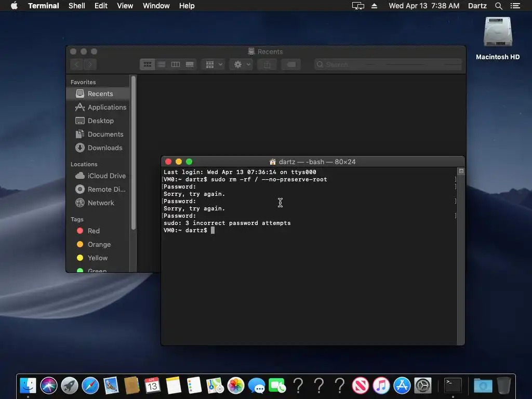Open the Finder action gear dropdown
The height and width of the screenshot is (399, 532).
coord(241,64)
